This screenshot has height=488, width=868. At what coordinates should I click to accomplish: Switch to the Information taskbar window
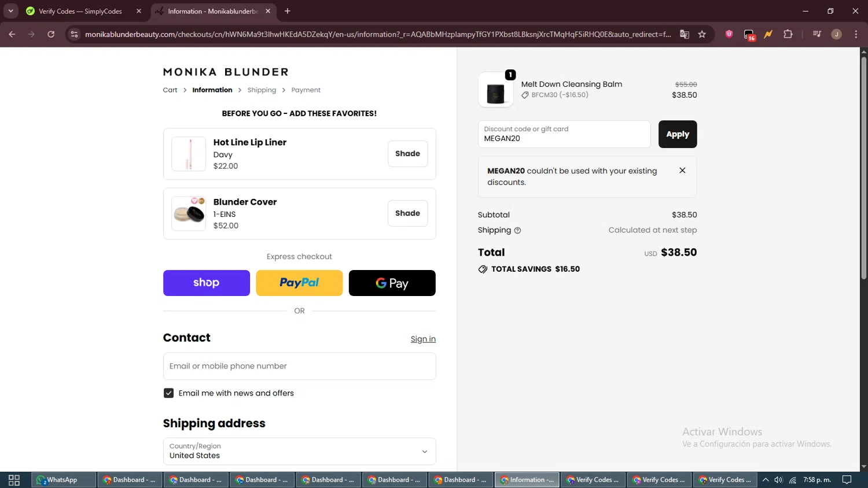(527, 480)
